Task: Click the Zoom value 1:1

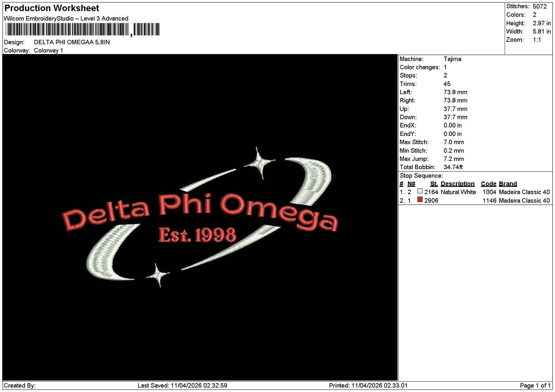Action: coord(537,40)
